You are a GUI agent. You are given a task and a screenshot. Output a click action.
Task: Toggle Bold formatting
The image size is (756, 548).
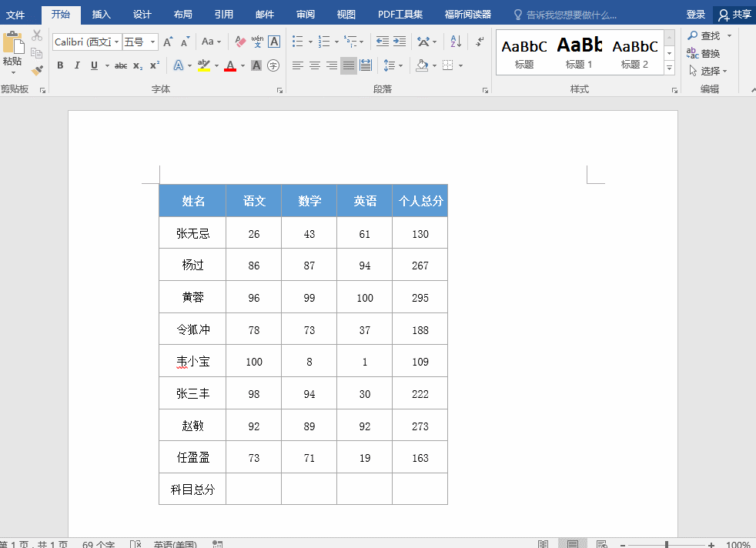pyautogui.click(x=60, y=65)
